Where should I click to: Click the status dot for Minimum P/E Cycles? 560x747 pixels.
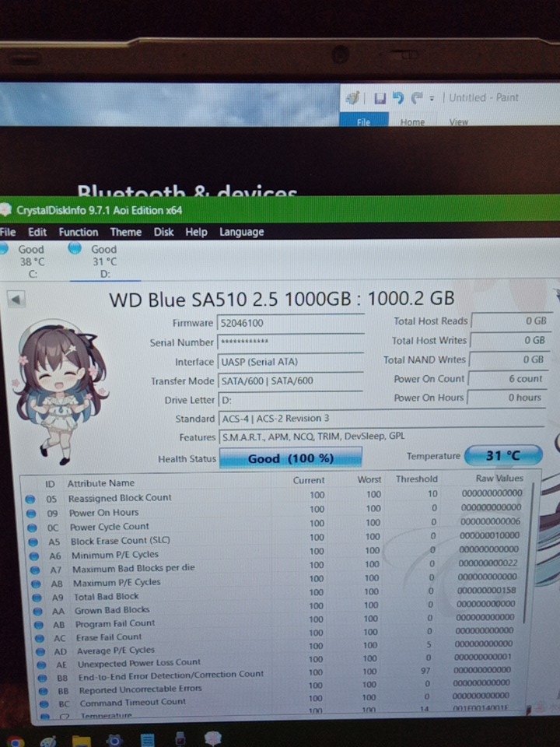[34, 556]
